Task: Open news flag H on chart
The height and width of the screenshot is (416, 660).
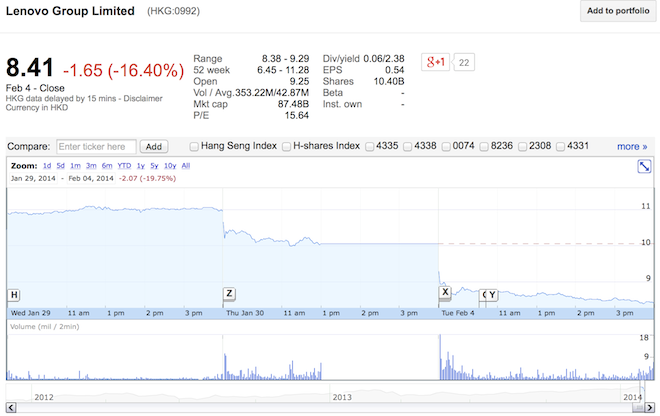Action: (x=14, y=295)
